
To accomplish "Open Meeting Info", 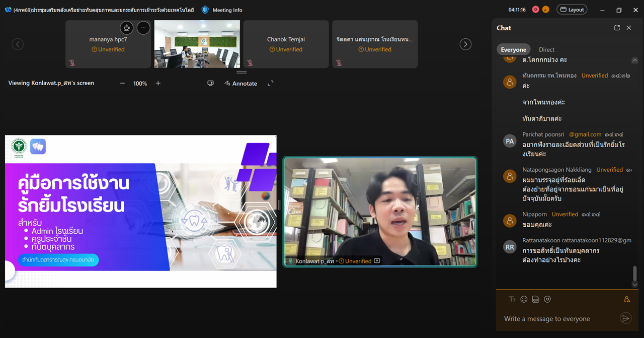I will (x=222, y=10).
